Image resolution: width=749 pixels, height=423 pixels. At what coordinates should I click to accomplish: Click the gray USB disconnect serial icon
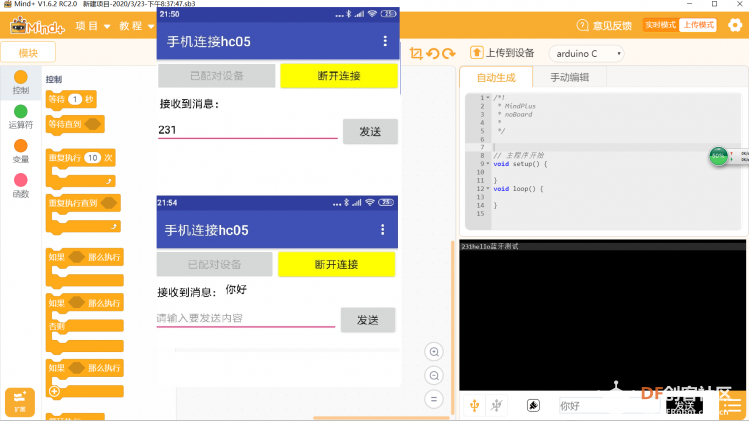(497, 405)
